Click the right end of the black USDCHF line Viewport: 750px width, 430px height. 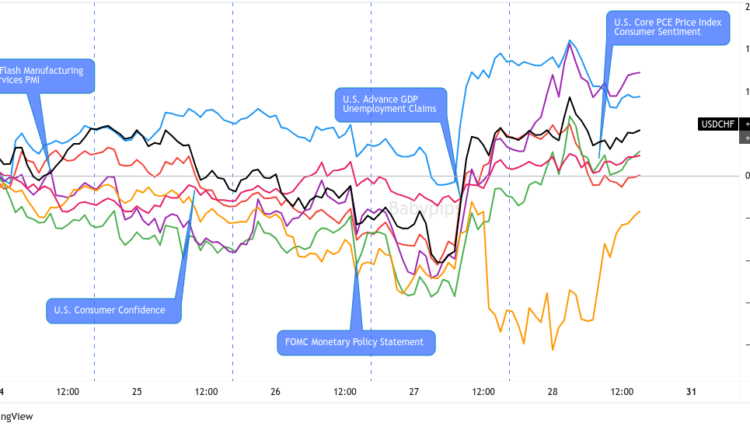point(639,131)
